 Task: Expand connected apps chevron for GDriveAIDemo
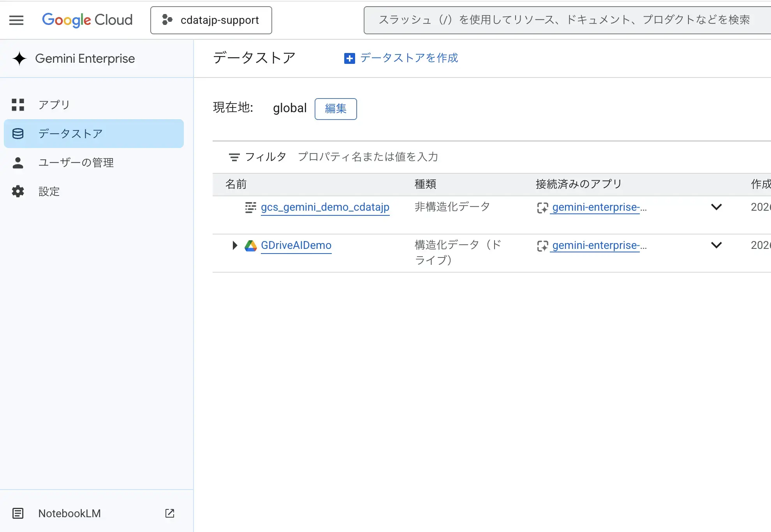716,245
